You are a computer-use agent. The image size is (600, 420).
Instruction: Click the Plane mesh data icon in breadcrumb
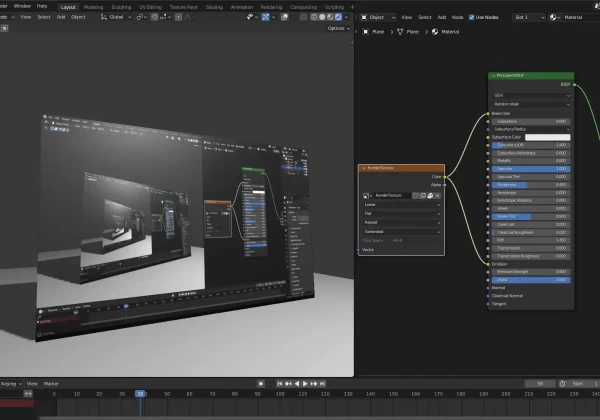[399, 32]
